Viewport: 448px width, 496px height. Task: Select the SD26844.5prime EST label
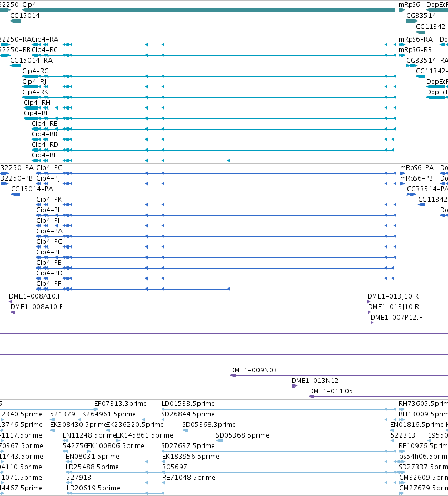point(188,414)
